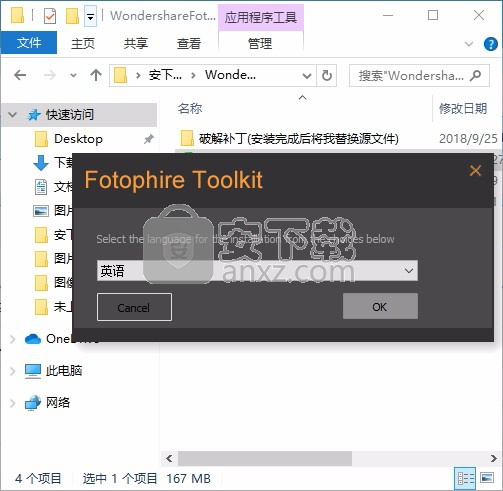
Task: Click the Documents icon in sidebar
Action: tap(41, 187)
